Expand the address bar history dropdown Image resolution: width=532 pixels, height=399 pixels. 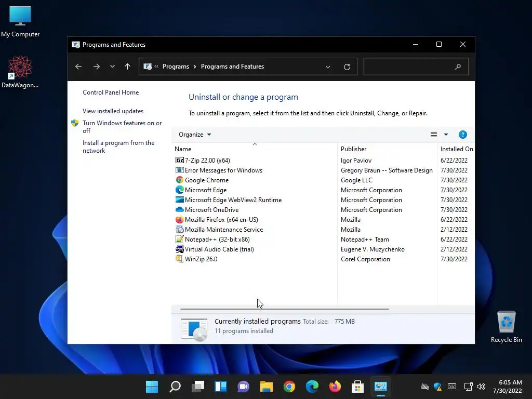pyautogui.click(x=328, y=67)
